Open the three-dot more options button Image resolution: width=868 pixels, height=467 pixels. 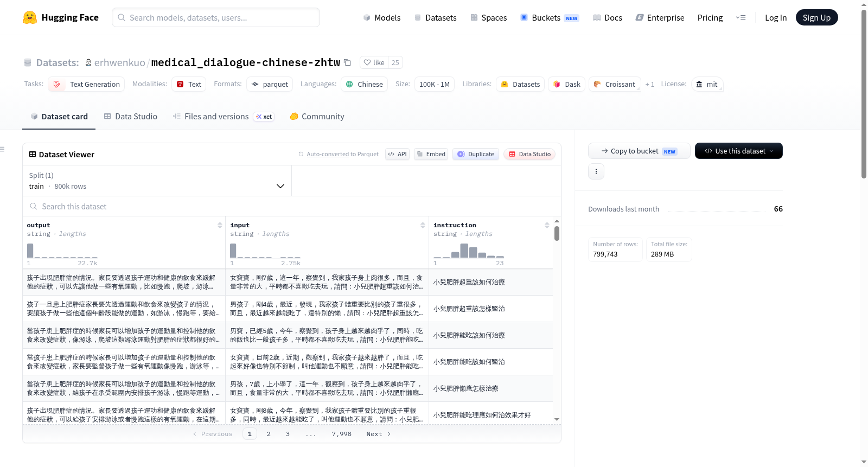point(596,171)
